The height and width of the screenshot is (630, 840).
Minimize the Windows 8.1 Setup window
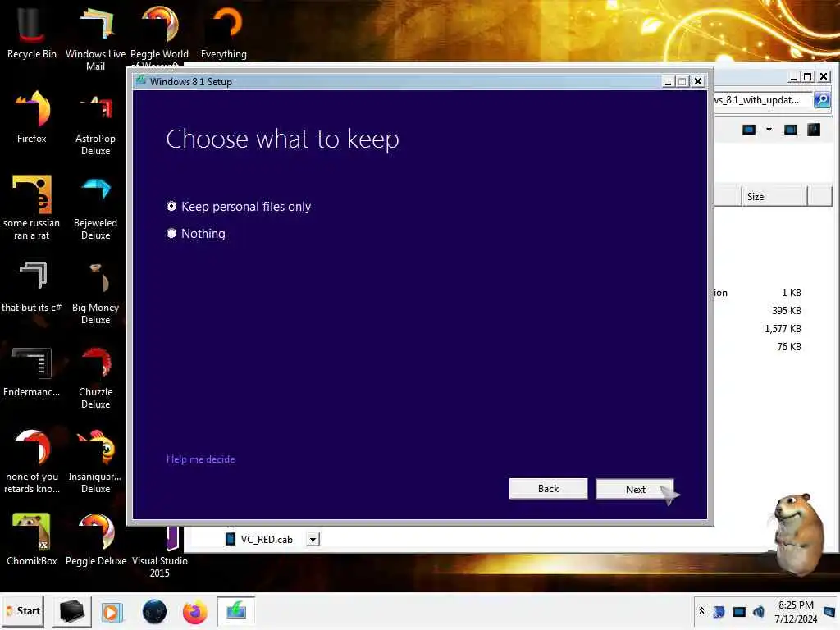click(x=668, y=81)
